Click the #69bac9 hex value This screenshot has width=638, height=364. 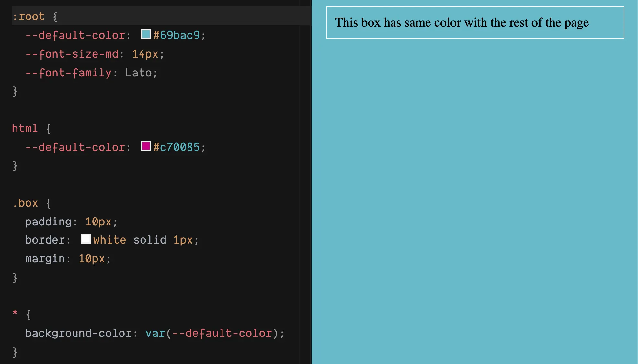(177, 35)
